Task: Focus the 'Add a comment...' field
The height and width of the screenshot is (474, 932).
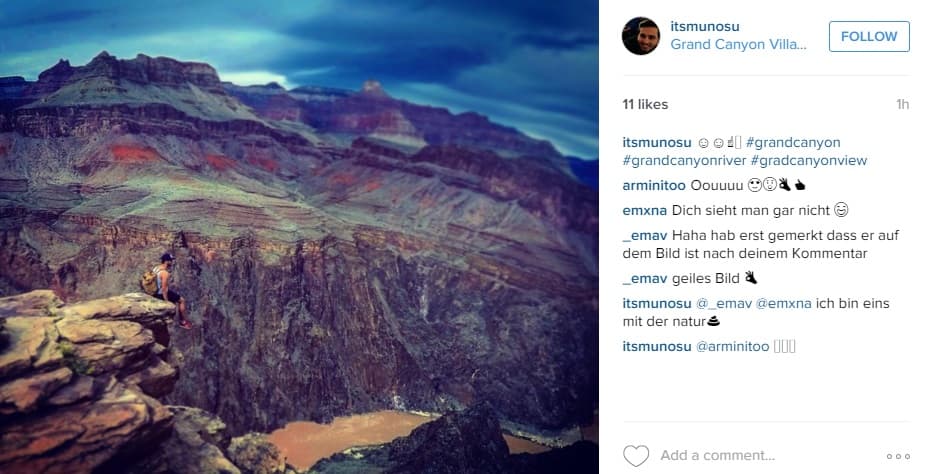Action: point(767,456)
